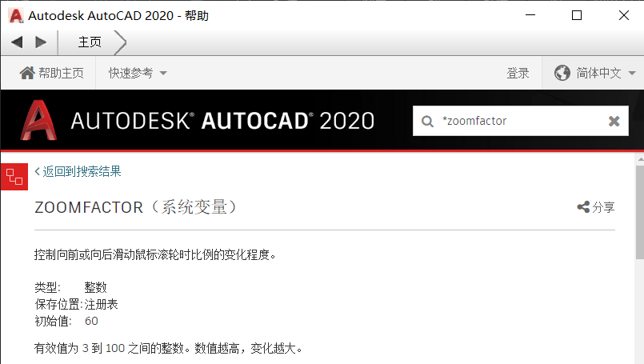The image size is (644, 364).
Task: Click the 帮助主页 home icon
Action: (x=27, y=73)
